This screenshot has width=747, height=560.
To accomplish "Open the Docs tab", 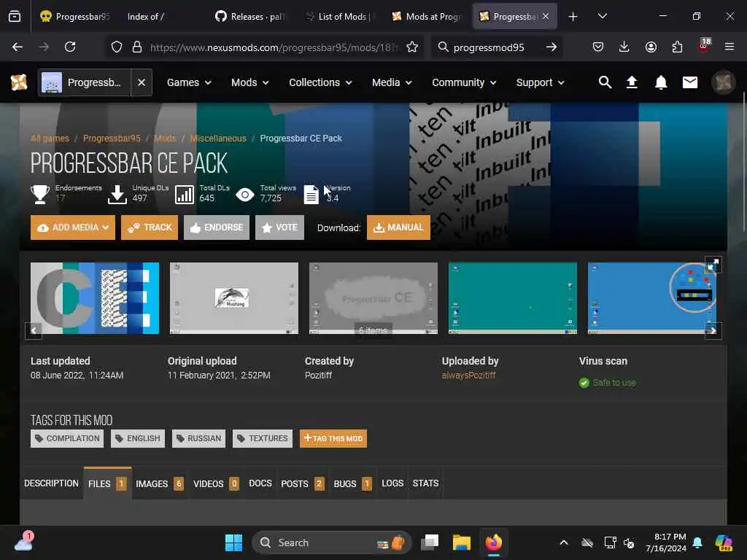I will pyautogui.click(x=260, y=483).
